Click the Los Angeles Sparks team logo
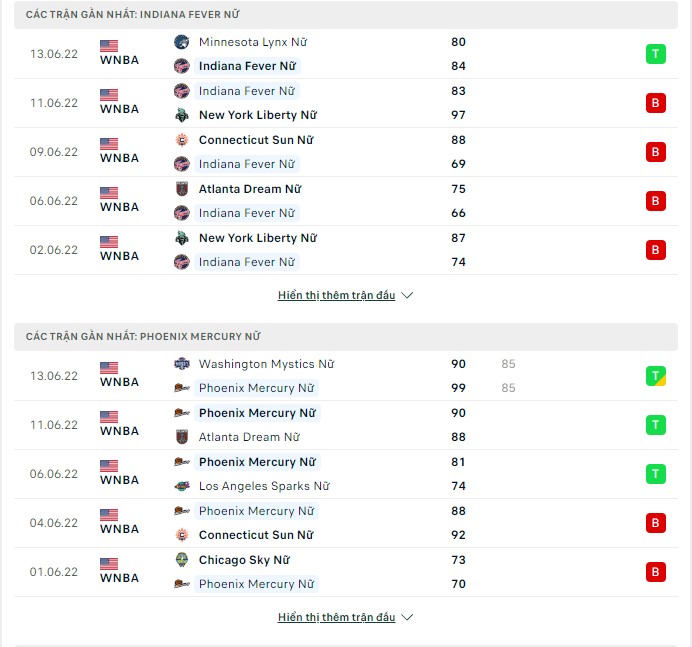 pos(181,486)
